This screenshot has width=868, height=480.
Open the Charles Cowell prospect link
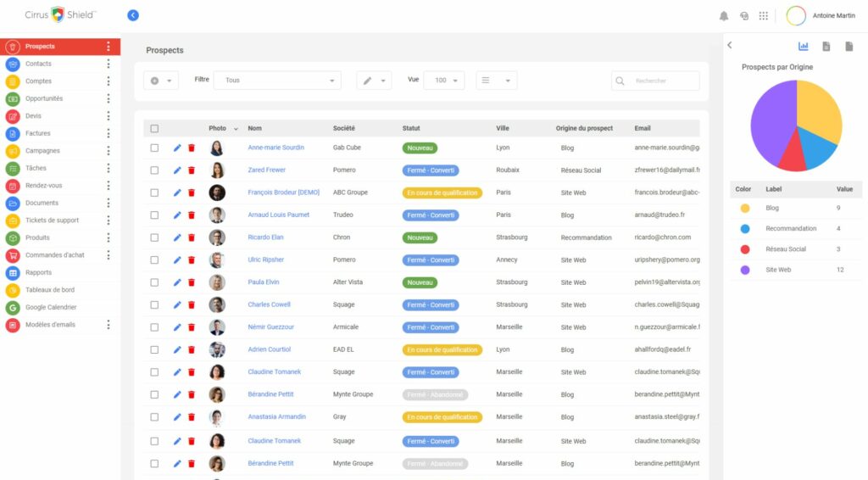[x=269, y=304]
